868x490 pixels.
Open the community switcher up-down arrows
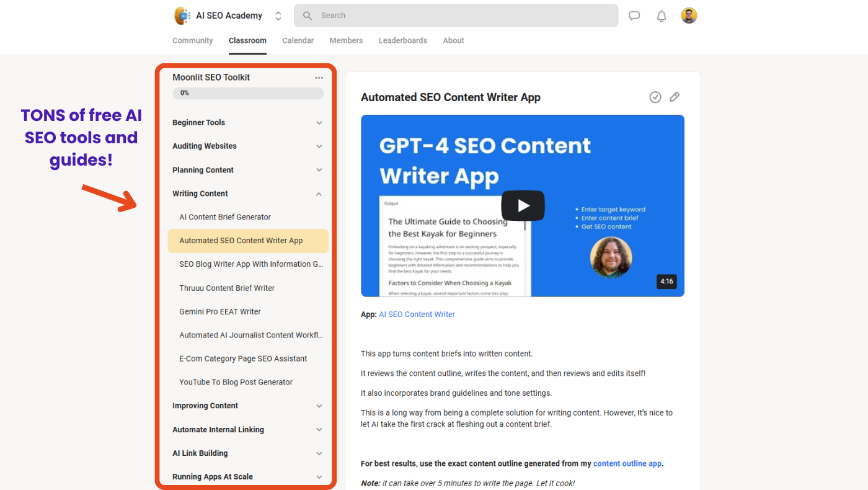coord(278,16)
